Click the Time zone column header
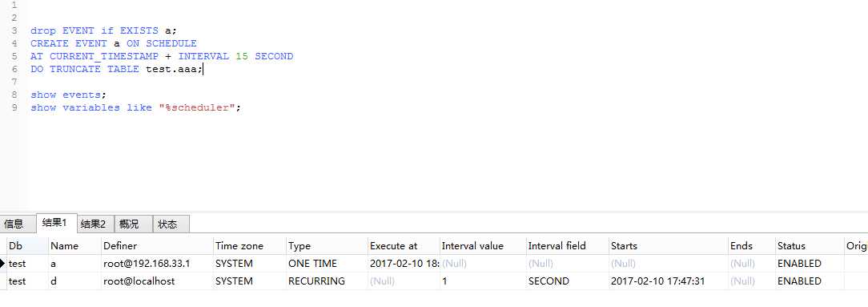 [x=250, y=245]
